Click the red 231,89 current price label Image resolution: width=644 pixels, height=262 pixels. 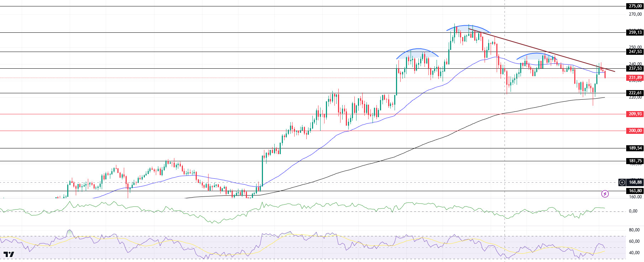coord(635,78)
